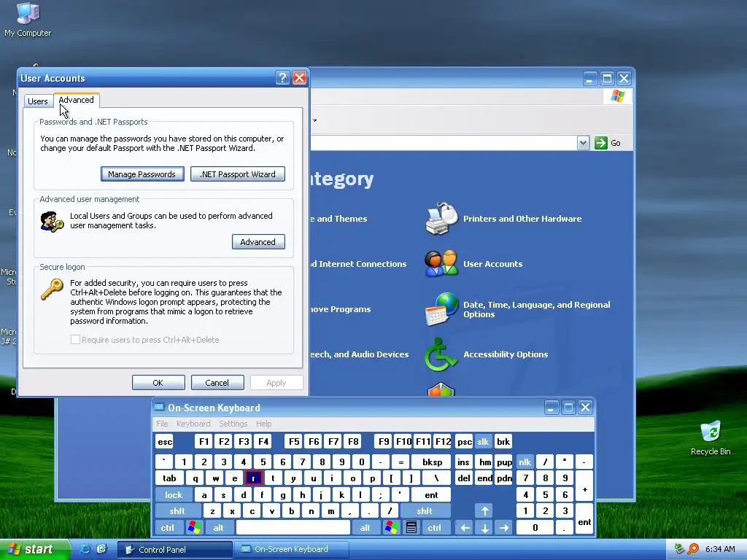
Task: Toggle the nlk num lock key
Action: pyautogui.click(x=525, y=462)
